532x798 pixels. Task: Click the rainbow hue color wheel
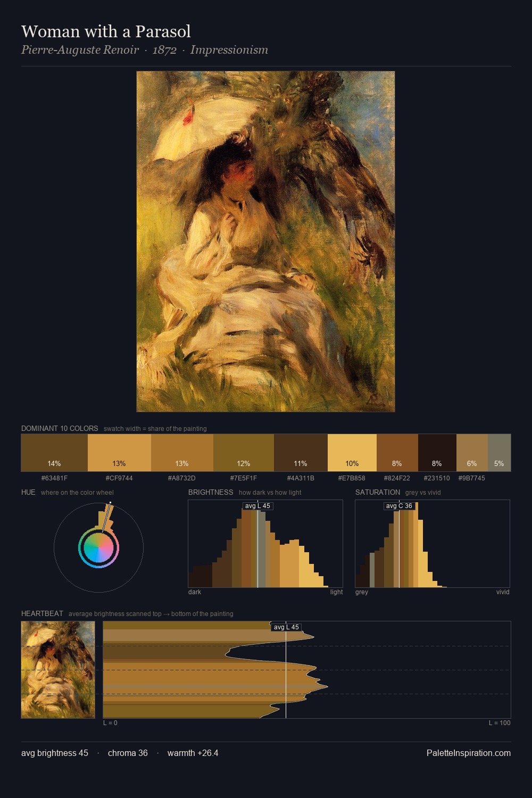click(98, 547)
